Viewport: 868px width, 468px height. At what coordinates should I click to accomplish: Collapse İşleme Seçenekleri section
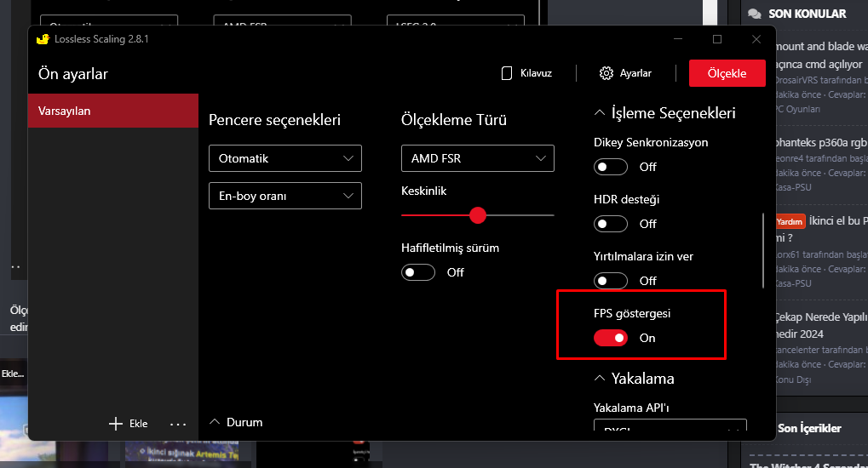tap(600, 113)
